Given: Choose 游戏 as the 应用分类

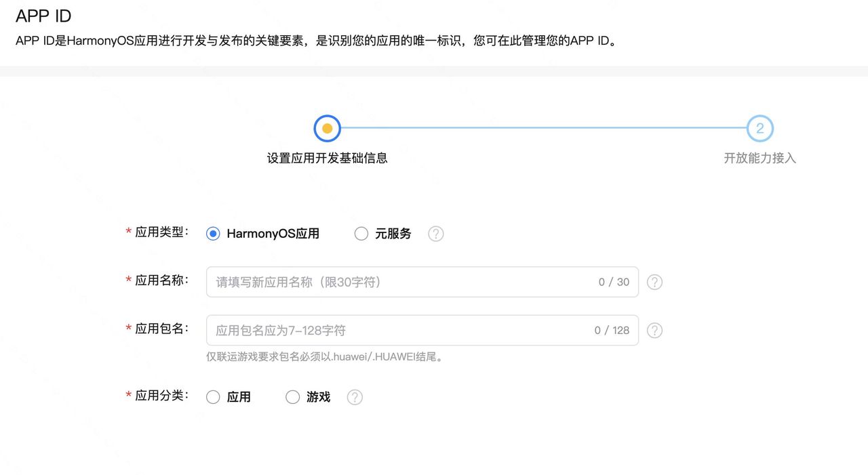Looking at the screenshot, I should coord(292,397).
